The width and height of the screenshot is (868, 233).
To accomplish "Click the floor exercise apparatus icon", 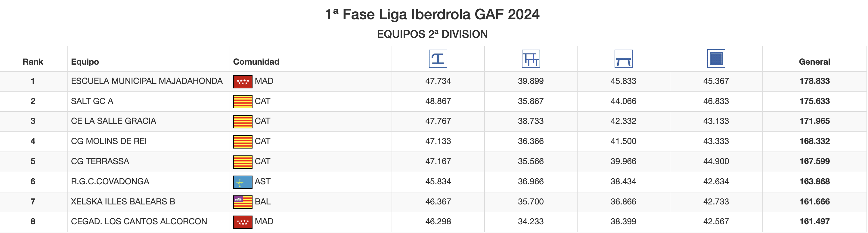I will point(716,59).
